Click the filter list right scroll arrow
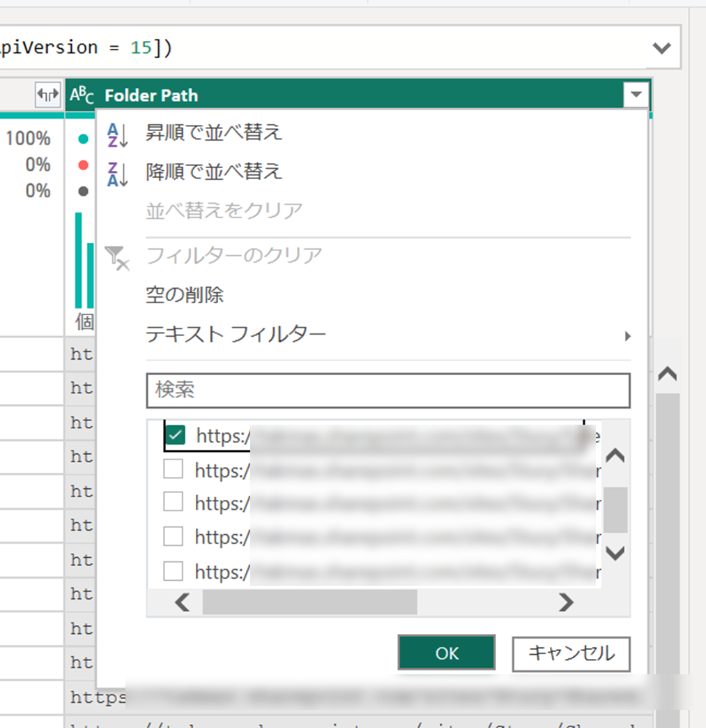The height and width of the screenshot is (728, 706). 566,602
